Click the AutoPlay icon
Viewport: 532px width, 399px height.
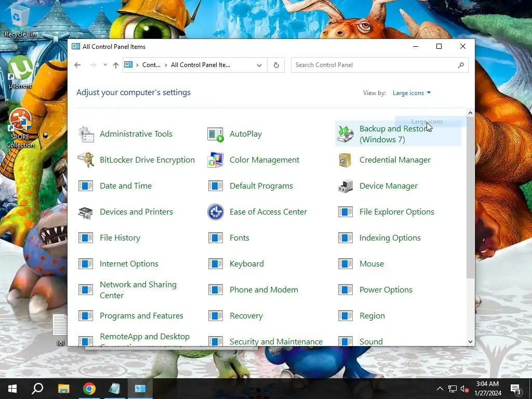tap(216, 134)
